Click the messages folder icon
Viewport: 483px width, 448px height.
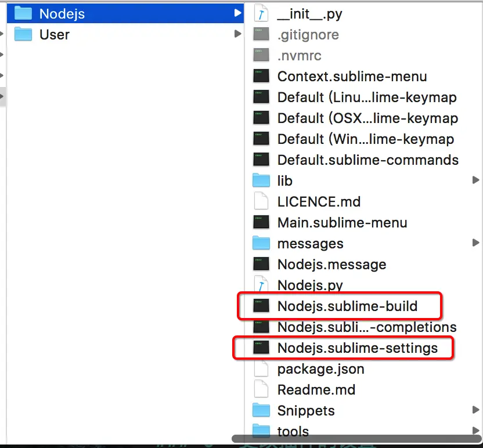pyautogui.click(x=261, y=243)
